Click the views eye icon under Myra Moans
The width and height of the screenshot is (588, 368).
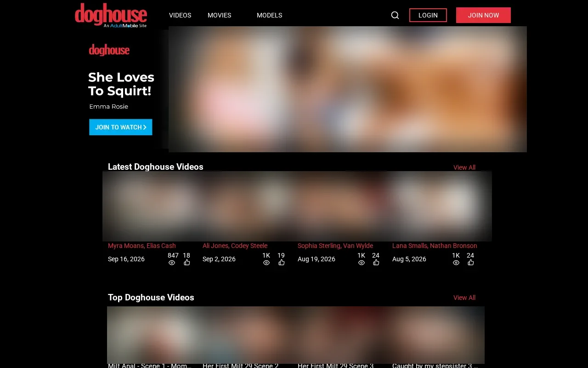click(172, 263)
